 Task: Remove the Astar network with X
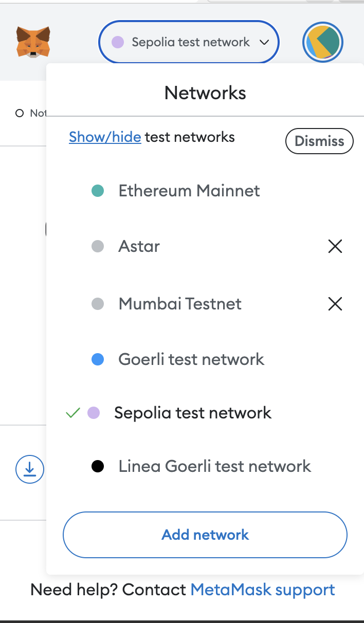pyautogui.click(x=335, y=247)
